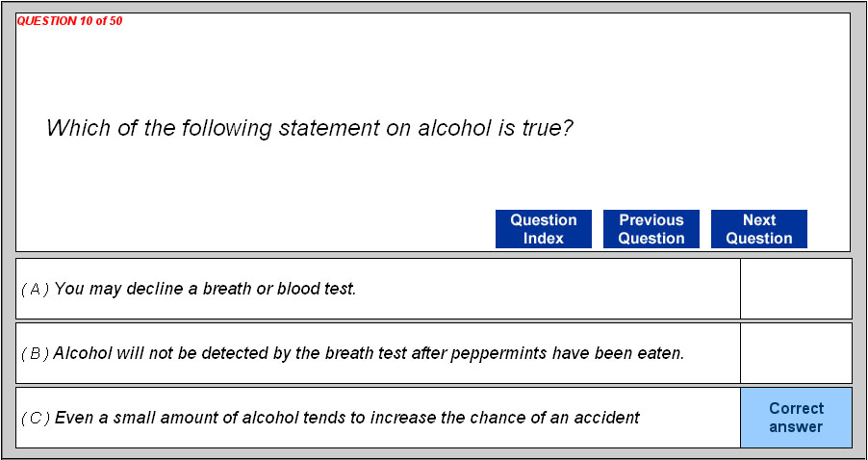
Task: Advance to the Next Question
Action: (x=758, y=229)
